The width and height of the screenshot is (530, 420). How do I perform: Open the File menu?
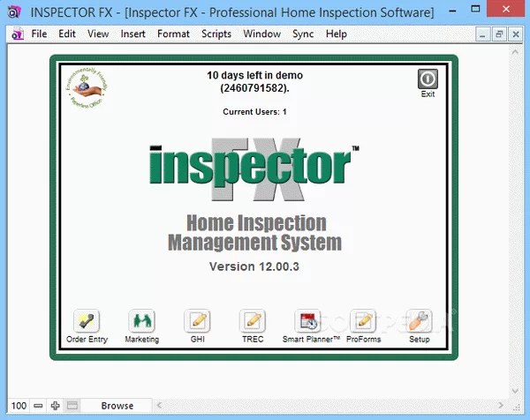(x=39, y=34)
